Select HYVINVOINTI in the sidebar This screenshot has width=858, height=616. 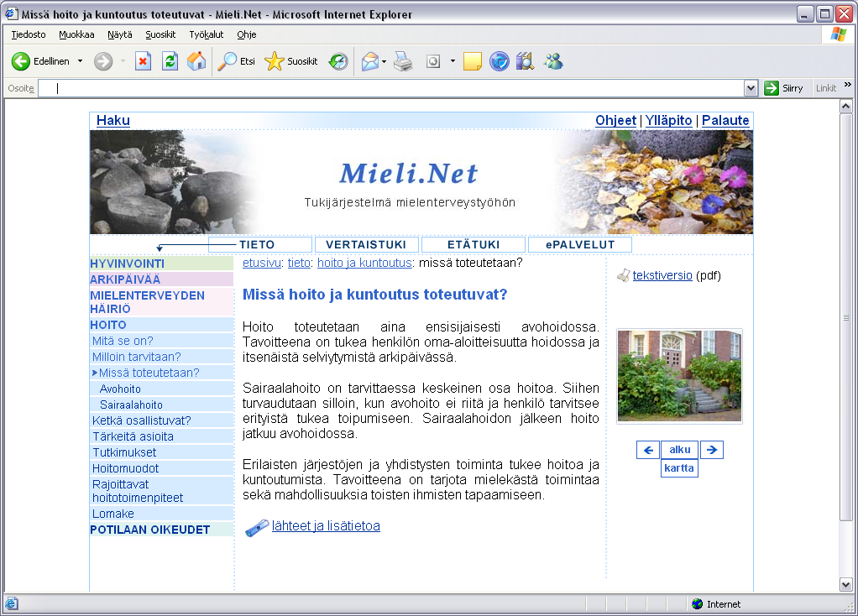161,264
